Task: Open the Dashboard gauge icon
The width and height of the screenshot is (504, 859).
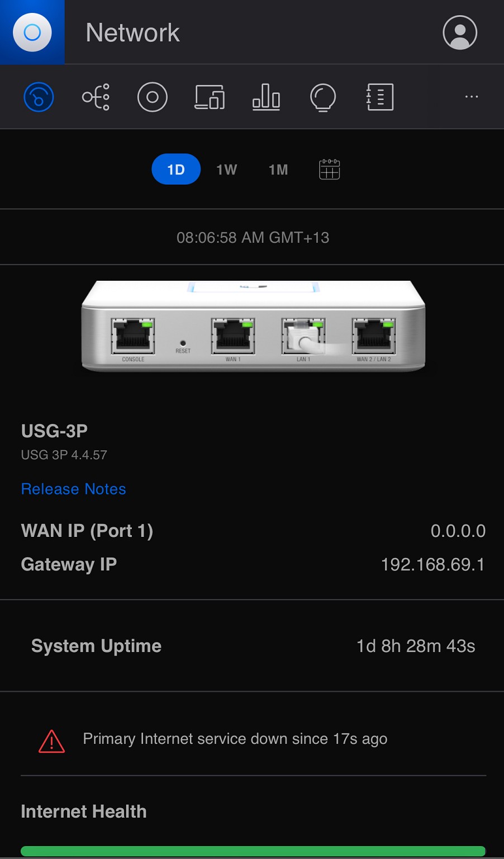Action: (39, 97)
